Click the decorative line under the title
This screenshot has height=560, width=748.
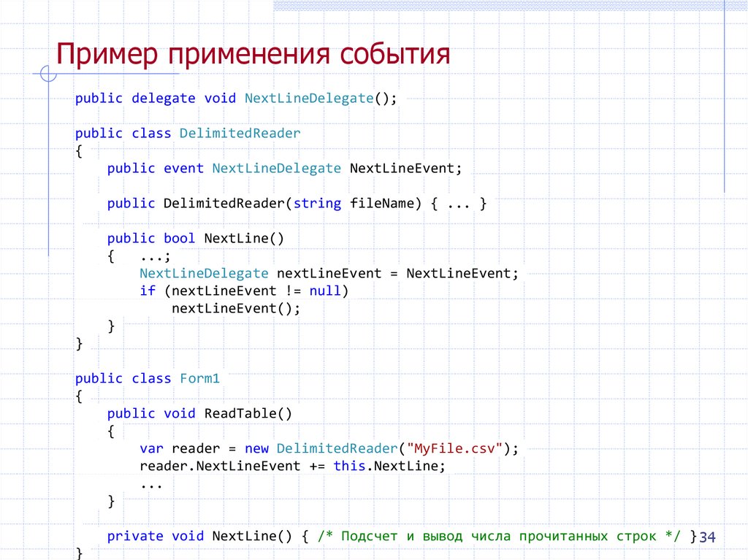pyautogui.click(x=110, y=73)
